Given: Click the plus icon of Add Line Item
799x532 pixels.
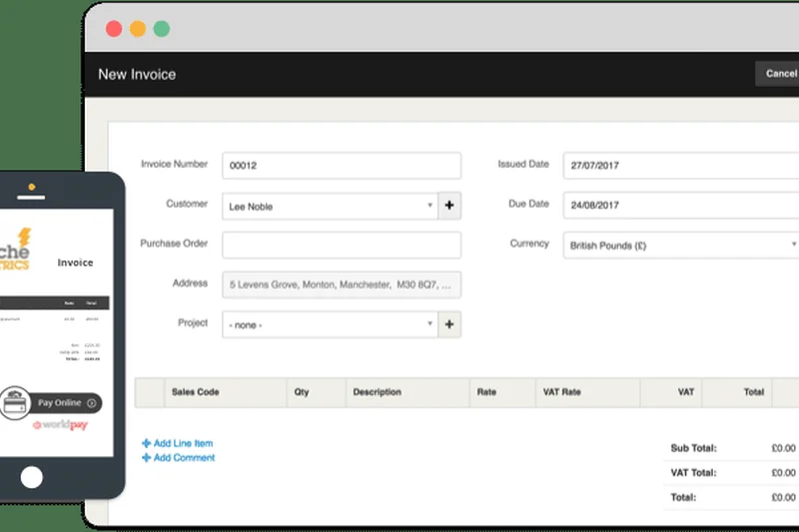Looking at the screenshot, I should pos(146,443).
